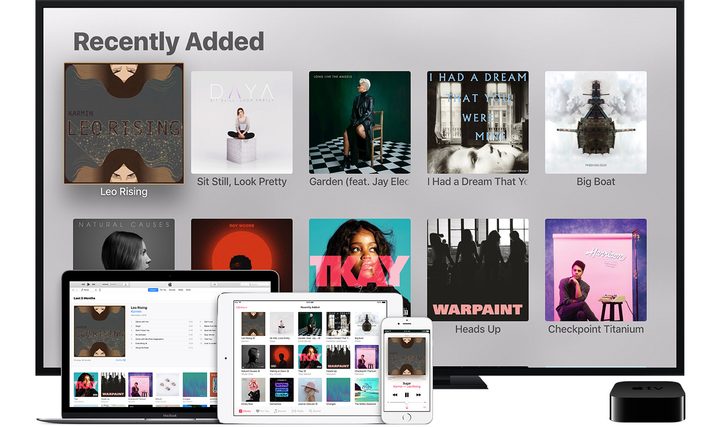The width and height of the screenshot is (720, 427).
Task: Switch to Radio tab in MacBook iTunes
Action: pyautogui.click(x=180, y=290)
